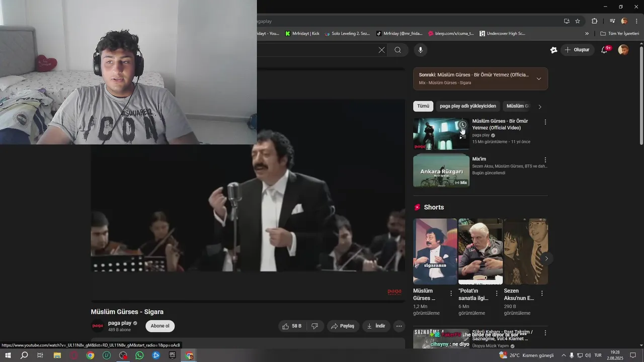Open Tüm Yer İşaretleri bookmarks folder
This screenshot has width=644, height=362.
619,34
